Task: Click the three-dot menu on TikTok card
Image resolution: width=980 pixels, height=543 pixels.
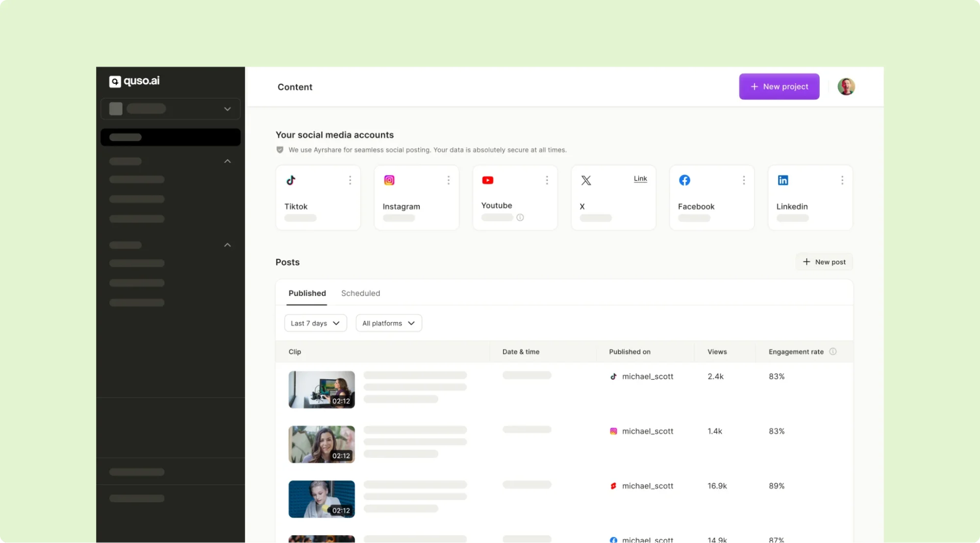Action: 350,180
